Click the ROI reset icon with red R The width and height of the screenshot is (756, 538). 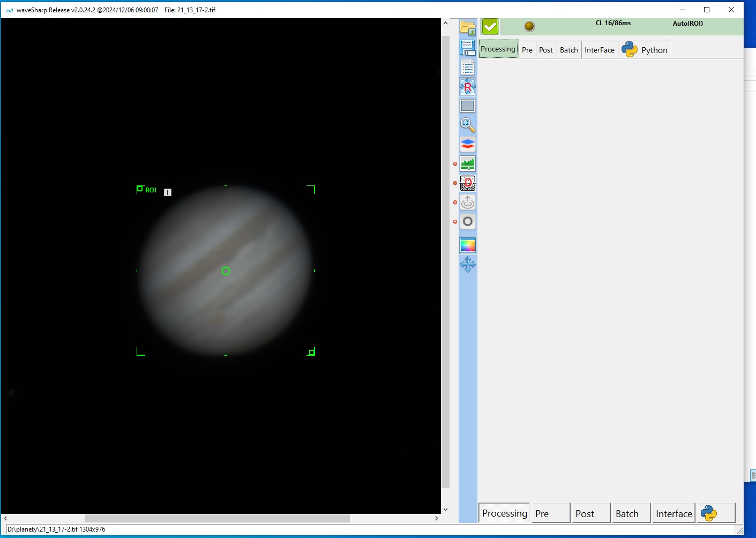tap(467, 86)
